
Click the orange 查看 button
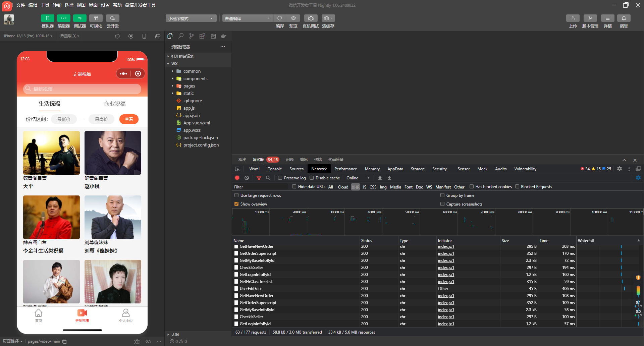[129, 119]
